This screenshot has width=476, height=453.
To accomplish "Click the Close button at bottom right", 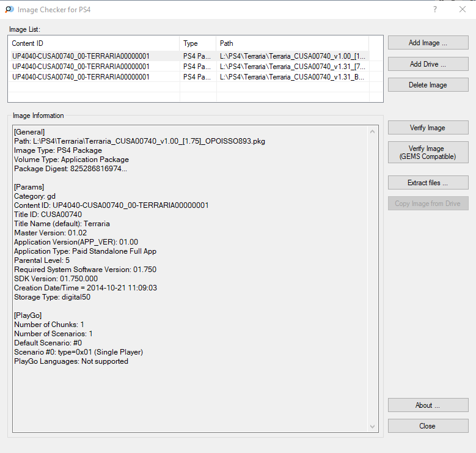I will tap(428, 426).
